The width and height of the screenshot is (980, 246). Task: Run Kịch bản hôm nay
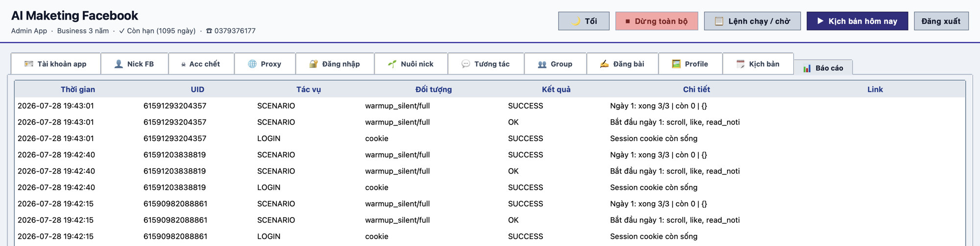[x=857, y=21]
